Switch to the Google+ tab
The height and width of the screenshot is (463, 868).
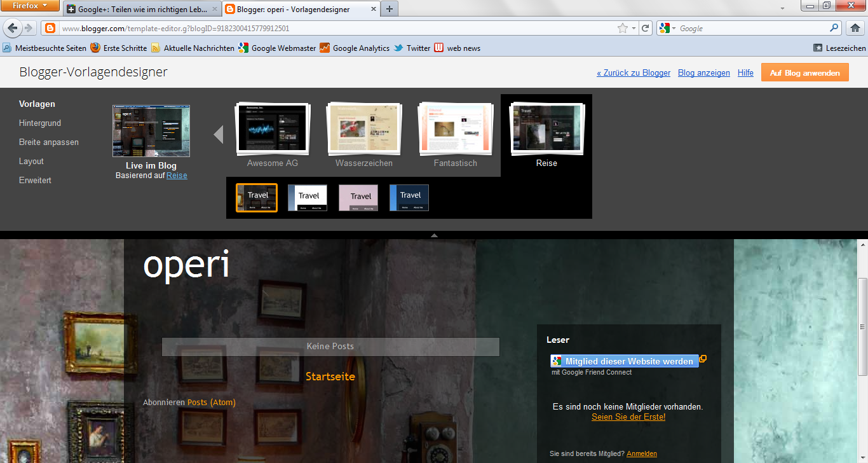click(x=142, y=10)
